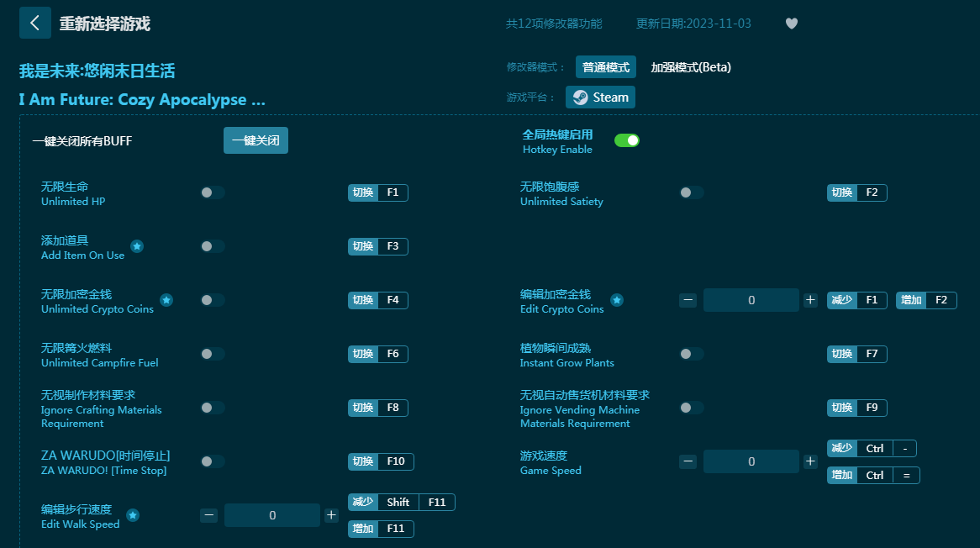Image resolution: width=980 pixels, height=548 pixels.
Task: Switch to 加强模式(Beta) mode
Action: (x=691, y=67)
